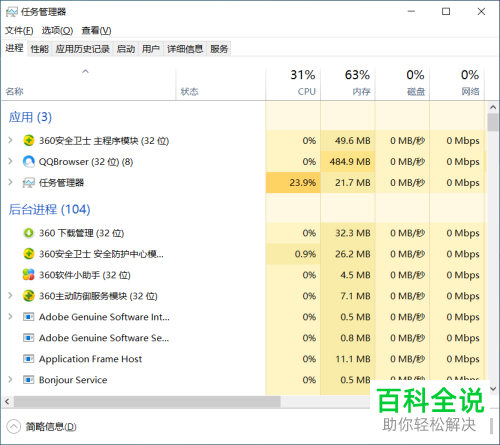Switch to the 性能 tab
Viewport: 500px width, 445px height.
40,49
